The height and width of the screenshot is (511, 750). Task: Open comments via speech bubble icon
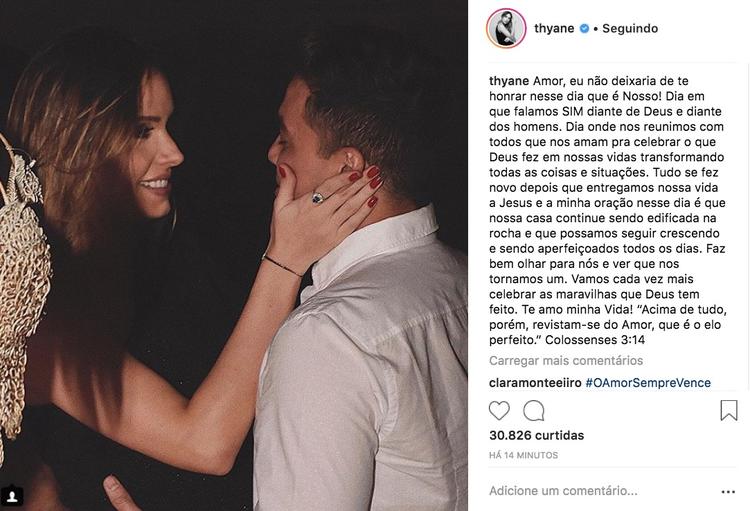[x=534, y=411]
